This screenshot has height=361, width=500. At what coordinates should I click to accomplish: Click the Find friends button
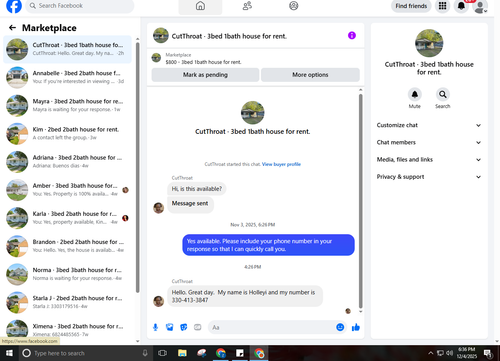pyautogui.click(x=411, y=6)
